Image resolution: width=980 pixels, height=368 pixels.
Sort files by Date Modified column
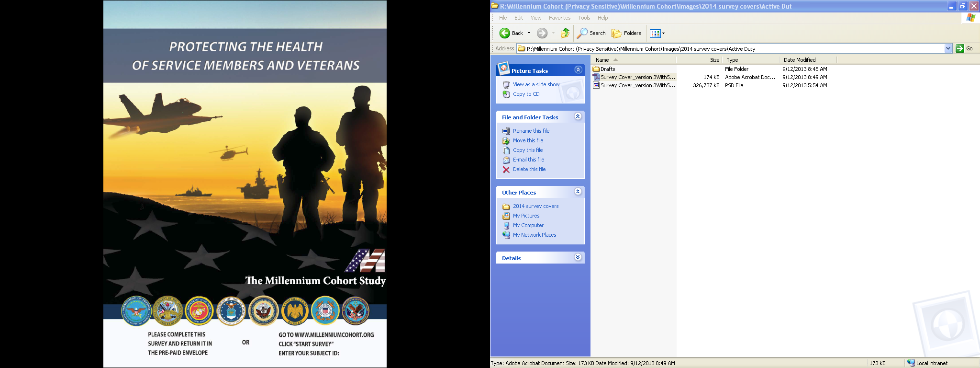(x=799, y=60)
